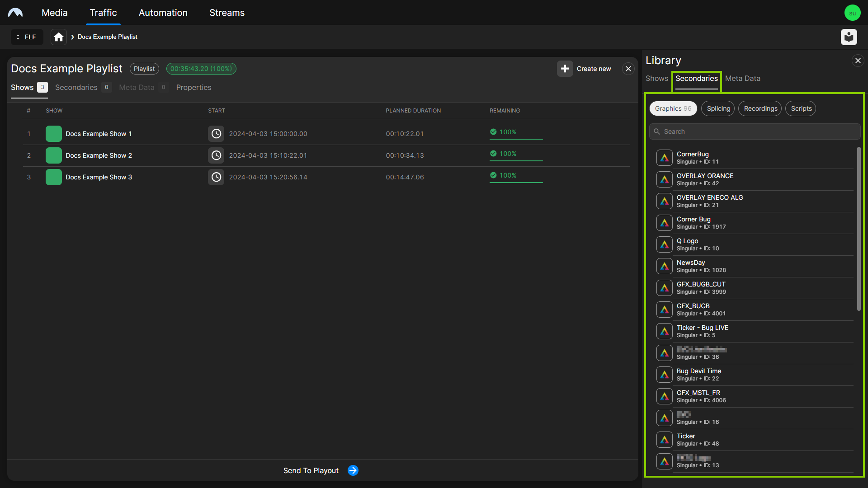Open the playlist Properties tab
The height and width of the screenshot is (488, 868).
[x=193, y=87]
